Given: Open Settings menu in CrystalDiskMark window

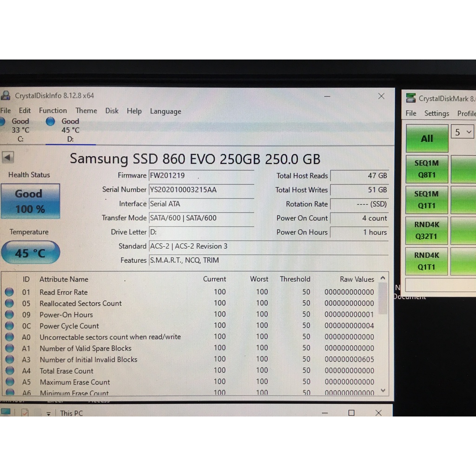Looking at the screenshot, I should click(436, 113).
